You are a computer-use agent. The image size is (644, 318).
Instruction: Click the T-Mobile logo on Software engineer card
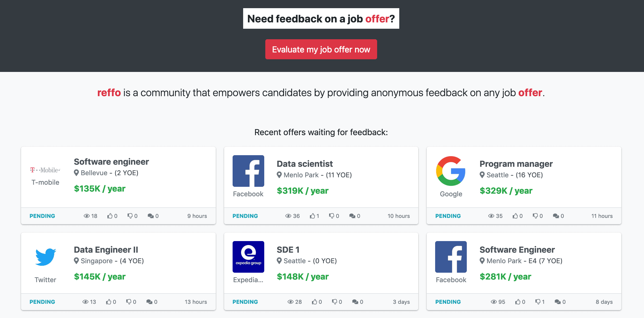coord(45,170)
